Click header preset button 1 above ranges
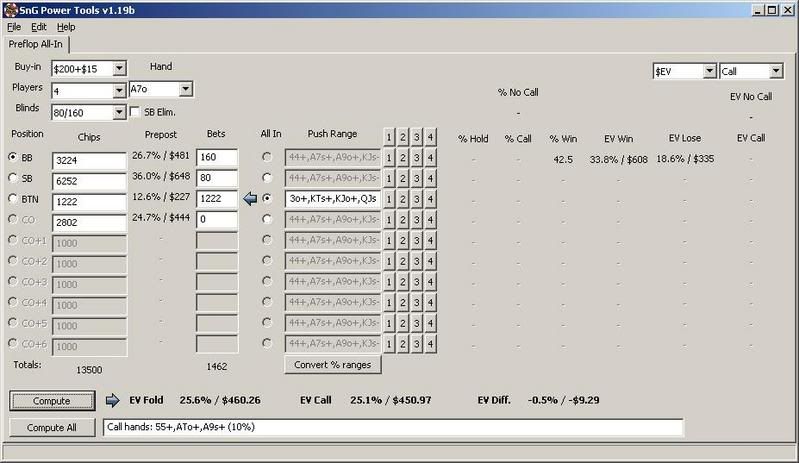Viewport: 799px width, 463px height. click(x=389, y=137)
